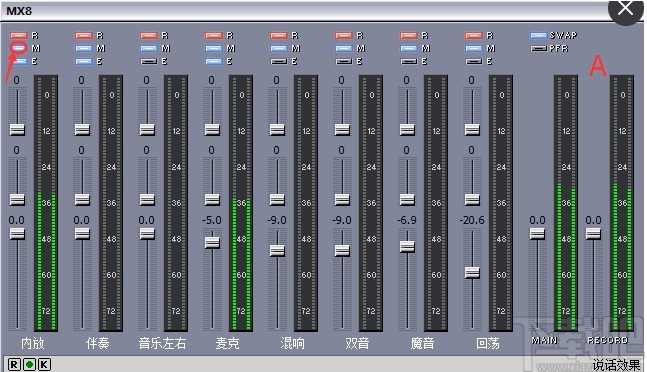Click the 伴奏 main volume fader handle

click(x=82, y=234)
